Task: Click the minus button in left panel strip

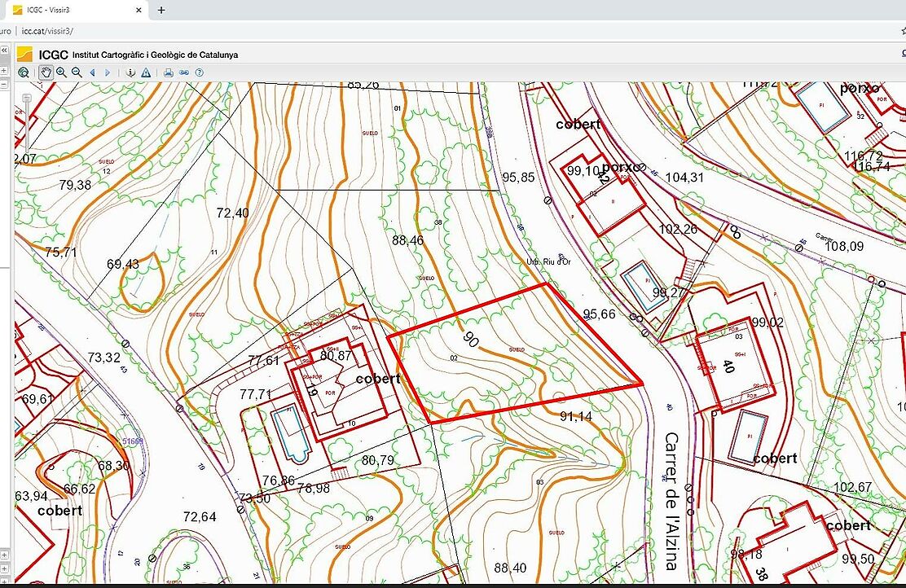Action: point(3,85)
